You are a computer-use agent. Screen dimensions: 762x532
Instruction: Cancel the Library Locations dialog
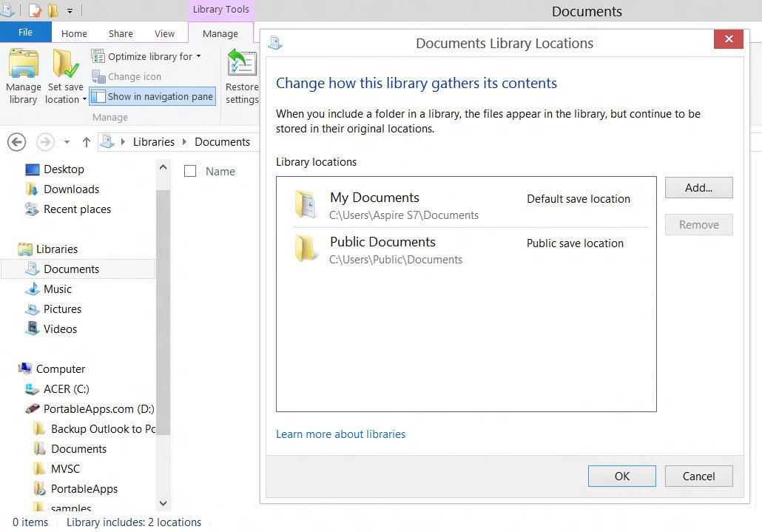point(698,476)
